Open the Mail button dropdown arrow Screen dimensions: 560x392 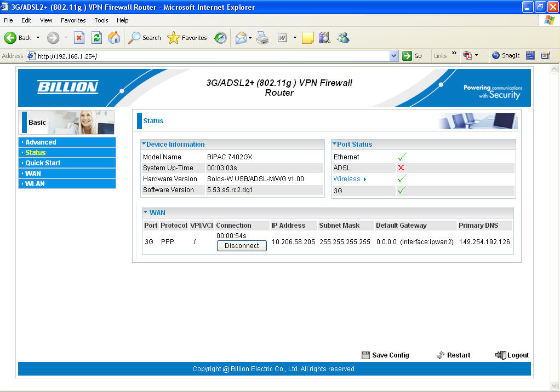pos(250,38)
